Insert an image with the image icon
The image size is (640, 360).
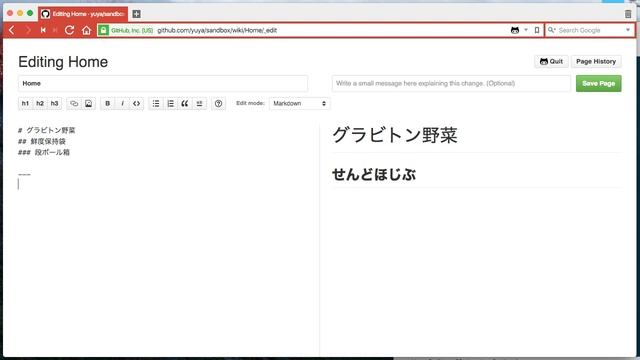point(88,104)
